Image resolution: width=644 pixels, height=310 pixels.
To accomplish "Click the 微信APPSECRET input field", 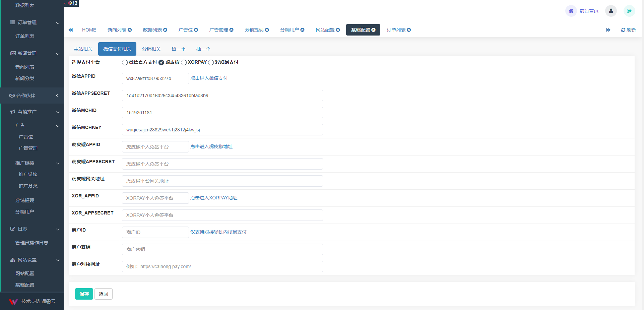I will [222, 96].
